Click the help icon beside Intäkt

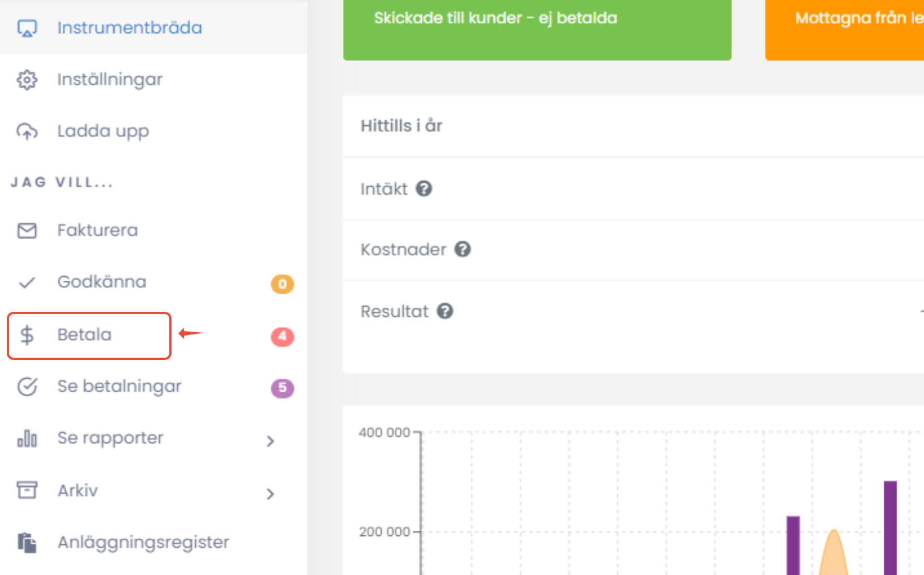coord(424,188)
